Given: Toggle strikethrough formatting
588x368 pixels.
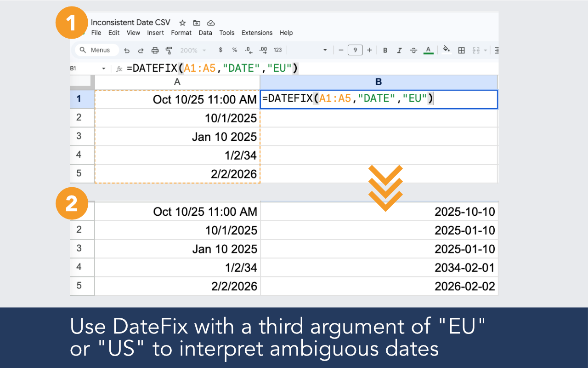Looking at the screenshot, I should tap(413, 50).
